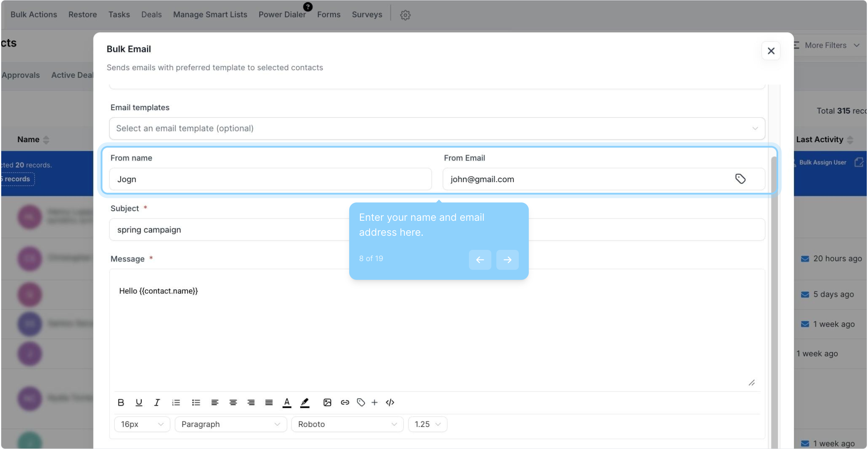This screenshot has height=449, width=868.
Task: Insert an image into the message
Action: pyautogui.click(x=327, y=402)
